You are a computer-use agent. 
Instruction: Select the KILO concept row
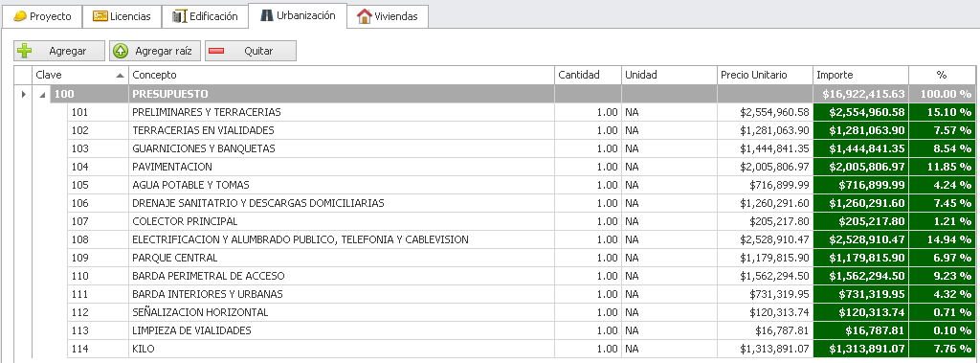[x=522, y=348]
